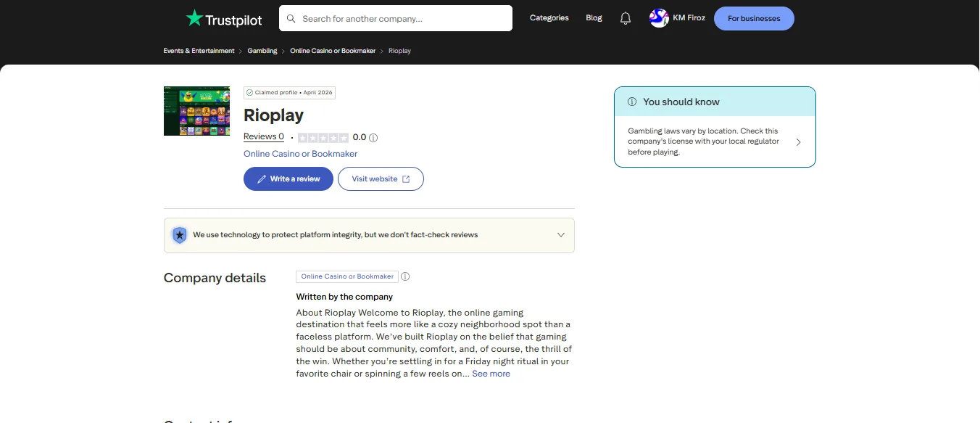Screen dimensions: 980x423
Task: Go to Events & Entertainment breadcrumb
Action: point(199,51)
